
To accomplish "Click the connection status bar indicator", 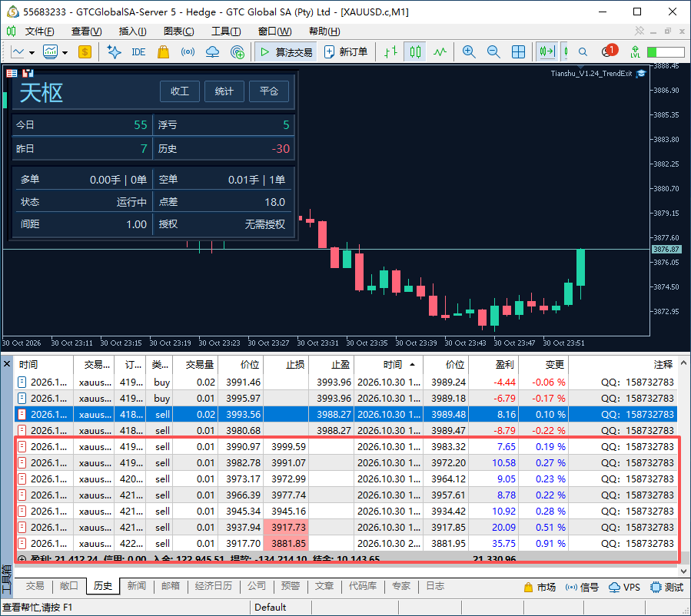I will pyautogui.click(x=666, y=52).
